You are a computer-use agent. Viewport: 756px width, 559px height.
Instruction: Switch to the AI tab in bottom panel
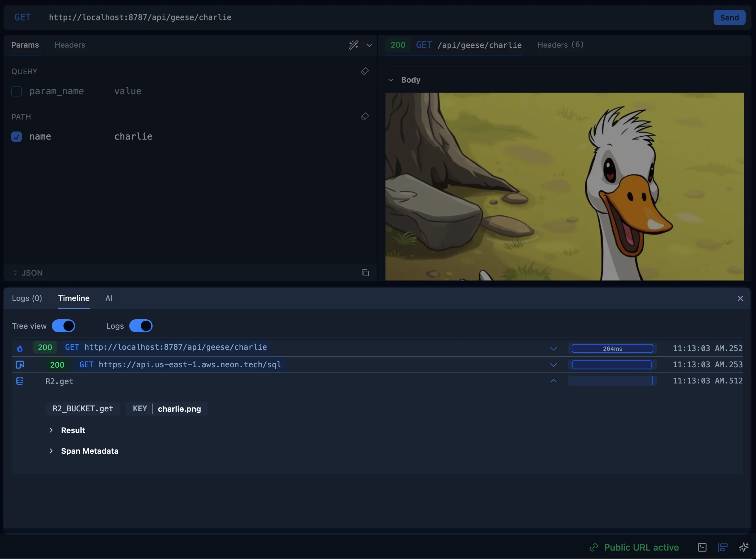pyautogui.click(x=109, y=298)
